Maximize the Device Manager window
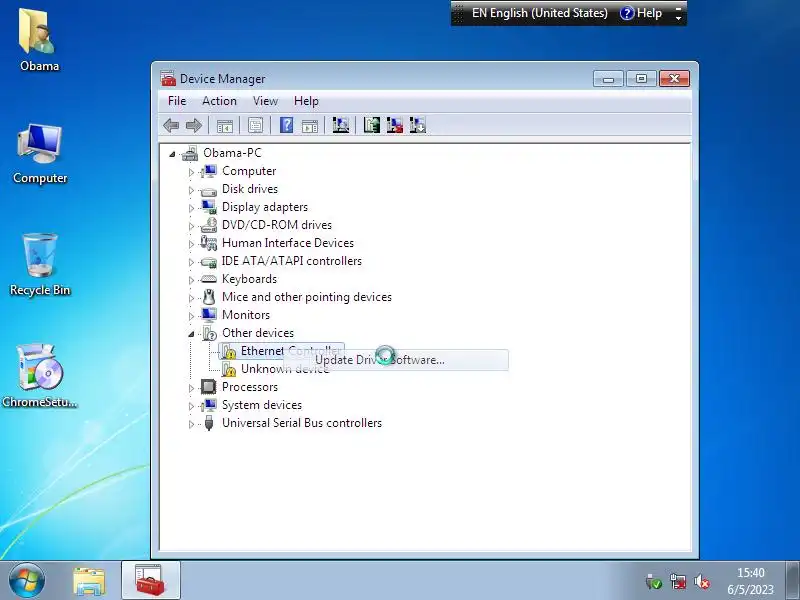The image size is (800, 600). click(x=641, y=79)
